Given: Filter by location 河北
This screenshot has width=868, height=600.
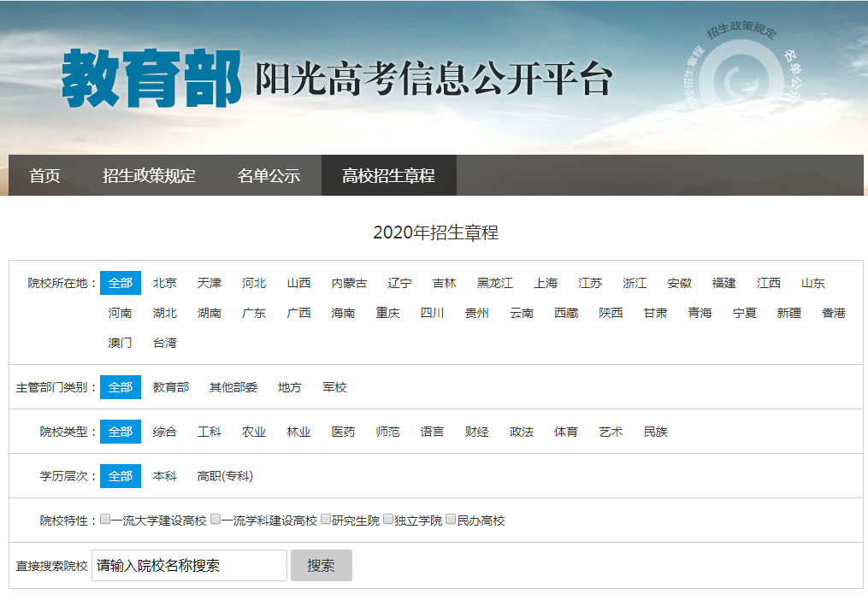Looking at the screenshot, I should tap(254, 283).
